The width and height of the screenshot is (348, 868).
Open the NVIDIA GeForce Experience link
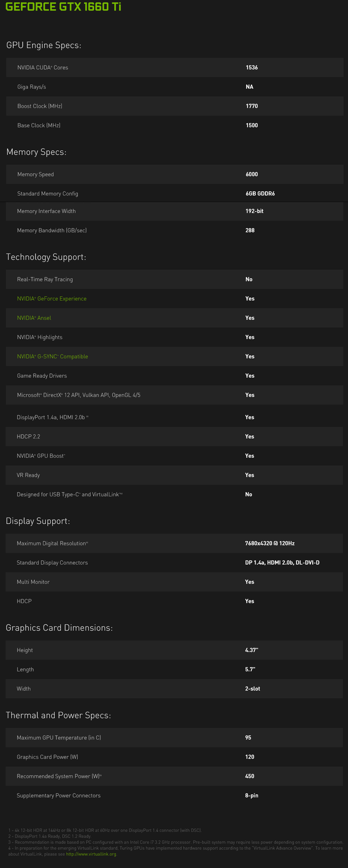[52, 299]
